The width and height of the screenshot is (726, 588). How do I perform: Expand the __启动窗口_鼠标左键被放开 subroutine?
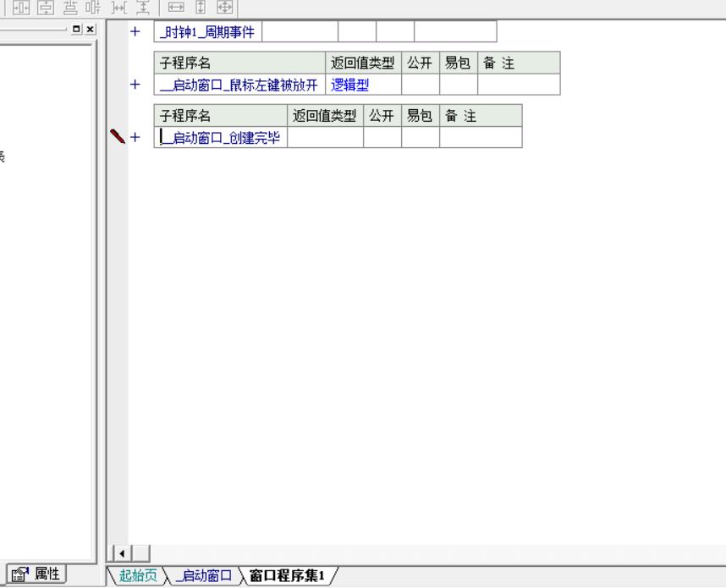pyautogui.click(x=135, y=85)
